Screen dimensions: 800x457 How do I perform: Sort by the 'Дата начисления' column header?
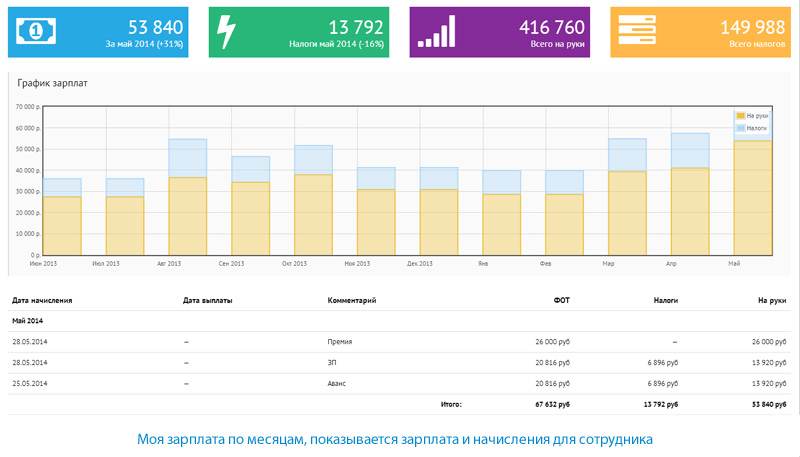(42, 299)
